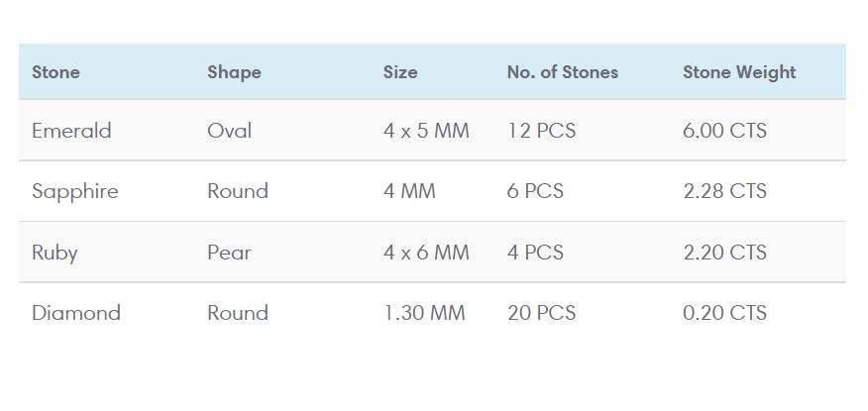Screen dimensions: 868x411
Task: Click the Stone column header
Action: (x=55, y=72)
